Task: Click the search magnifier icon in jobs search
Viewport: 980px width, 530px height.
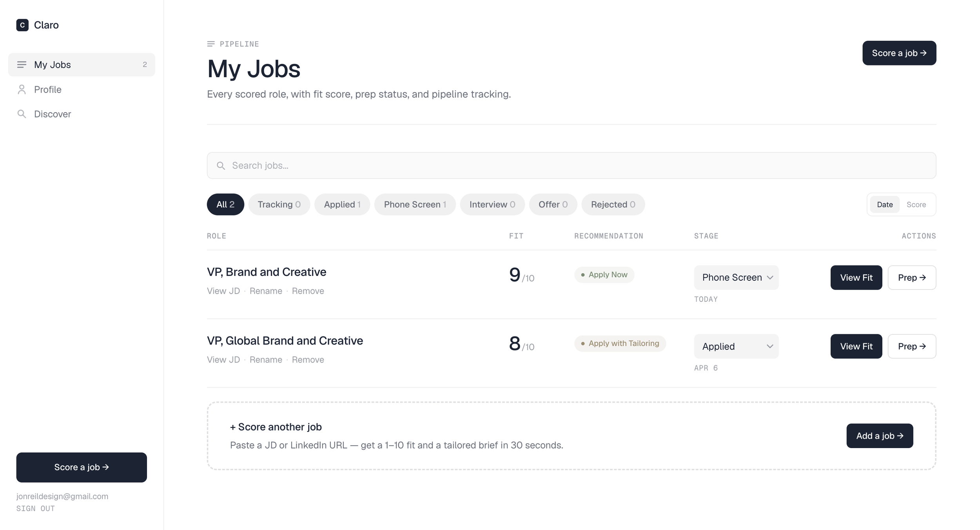Action: click(221, 166)
